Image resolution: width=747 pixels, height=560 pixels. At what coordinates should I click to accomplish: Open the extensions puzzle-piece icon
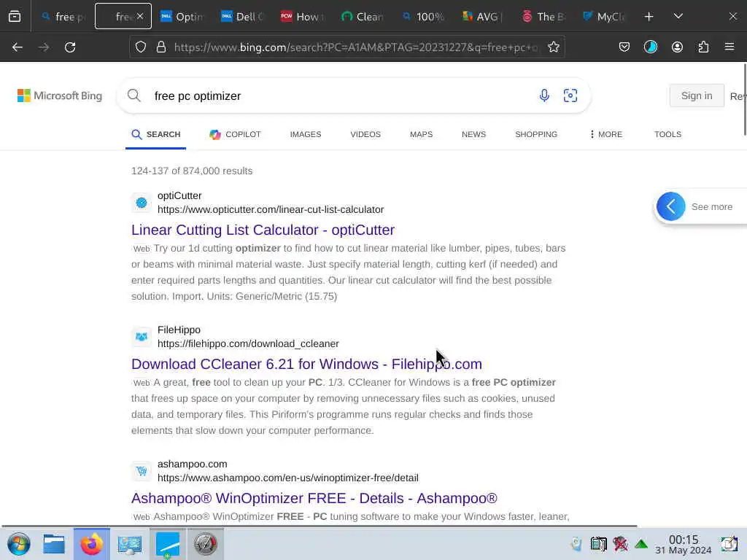(x=703, y=47)
